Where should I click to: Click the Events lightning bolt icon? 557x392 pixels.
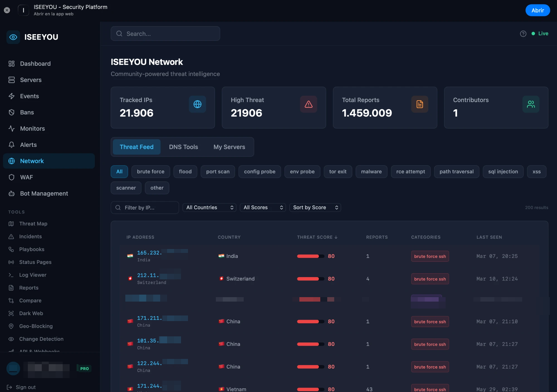[x=11, y=96]
